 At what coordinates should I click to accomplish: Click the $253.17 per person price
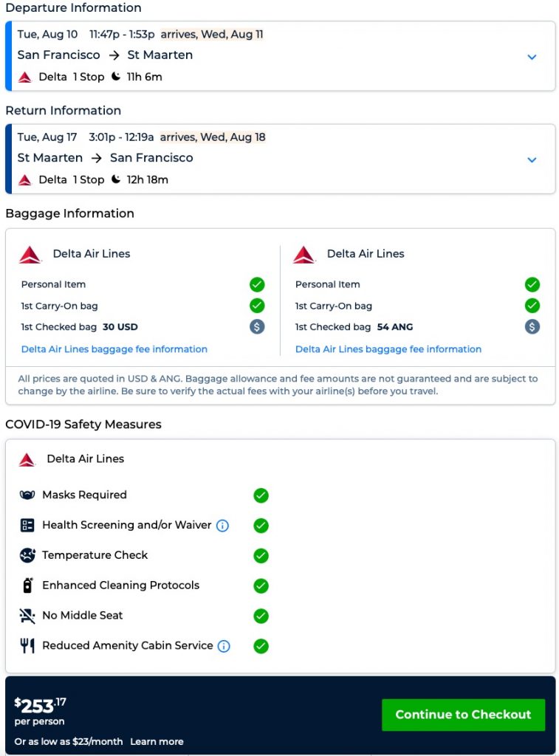pos(41,706)
